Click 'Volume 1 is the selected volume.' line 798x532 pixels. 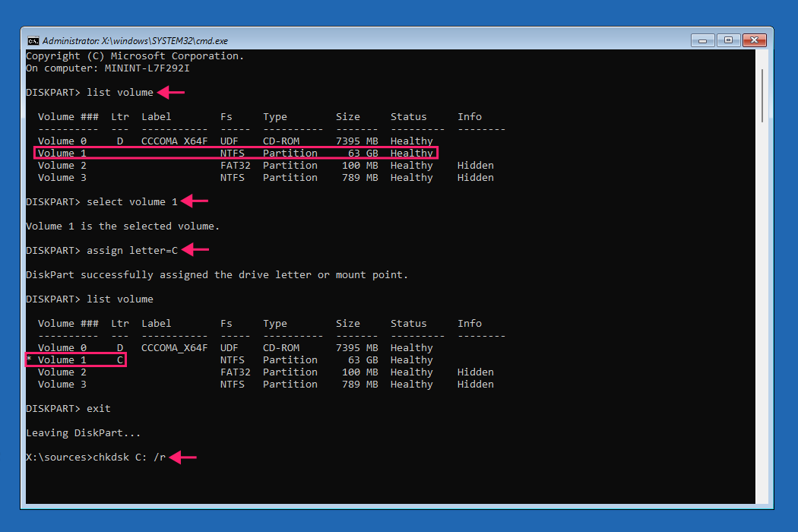click(x=122, y=226)
